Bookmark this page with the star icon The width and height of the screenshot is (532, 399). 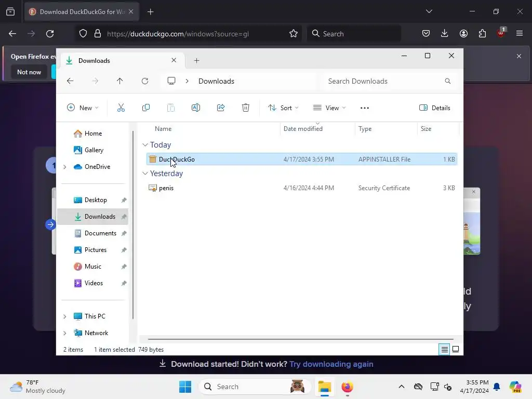point(294,34)
